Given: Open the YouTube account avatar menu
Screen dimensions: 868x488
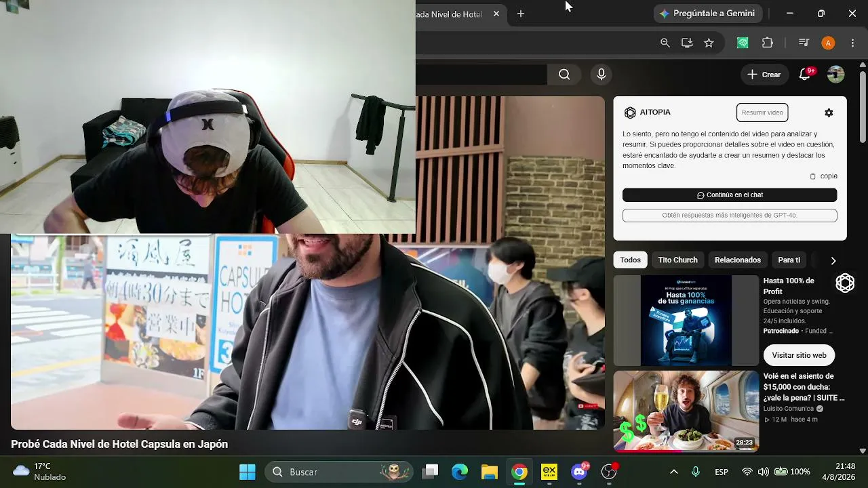Looking at the screenshot, I should 835,75.
